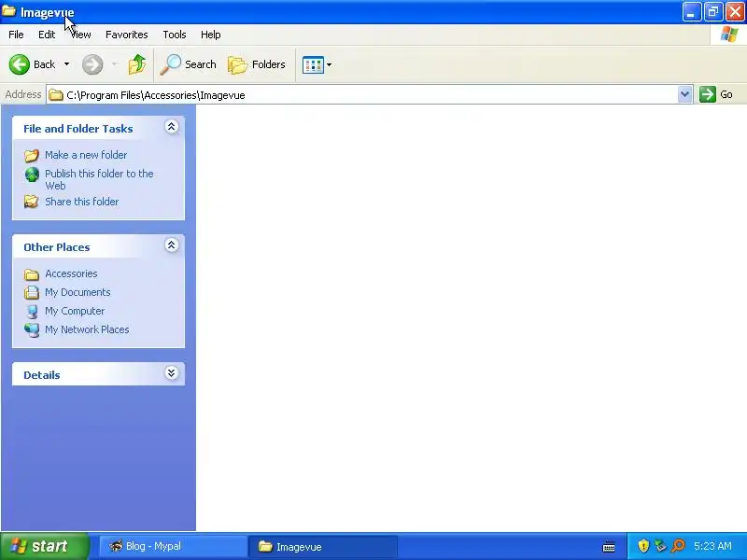Click the My Documents icon
The height and width of the screenshot is (560, 747).
coord(32,292)
